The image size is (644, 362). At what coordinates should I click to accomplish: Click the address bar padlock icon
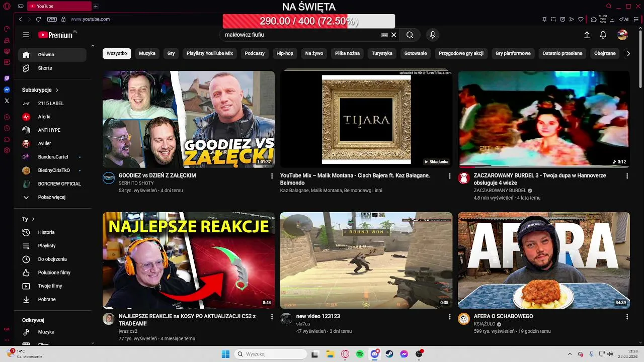[x=63, y=19]
